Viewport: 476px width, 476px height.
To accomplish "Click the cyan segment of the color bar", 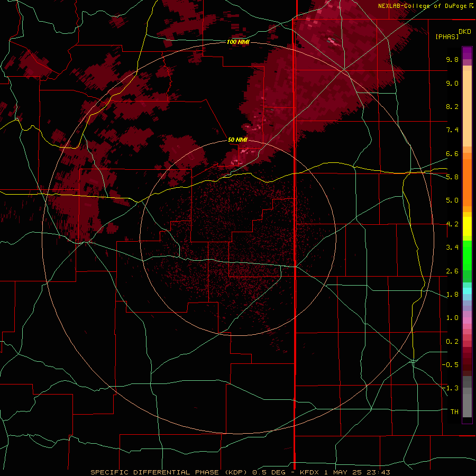I will [467, 291].
